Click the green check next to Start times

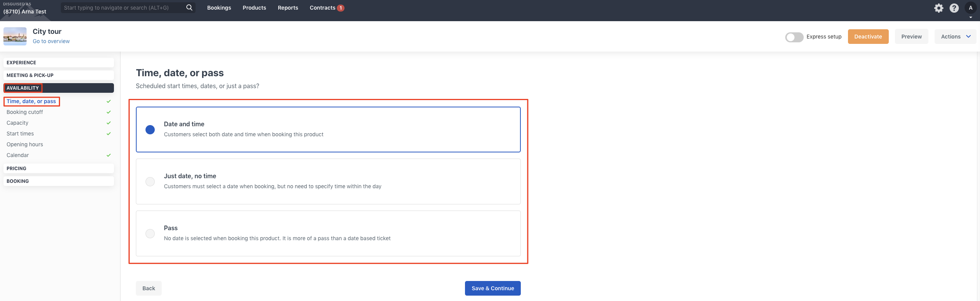[x=109, y=134]
